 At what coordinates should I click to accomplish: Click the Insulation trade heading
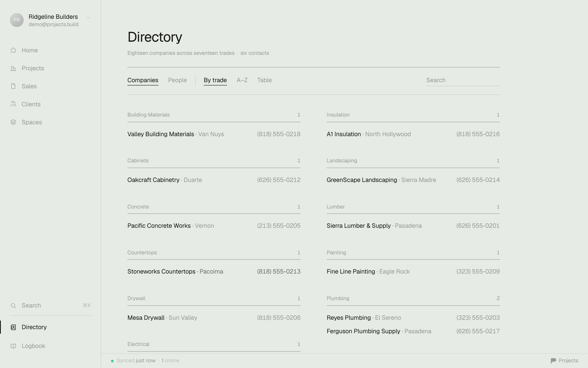tap(338, 115)
